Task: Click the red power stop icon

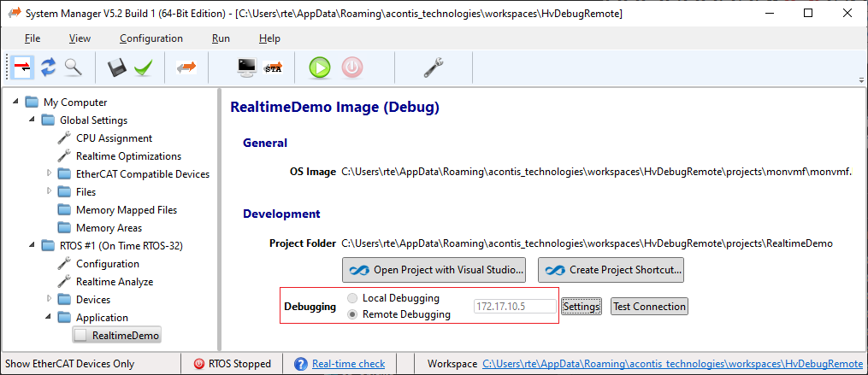Action: tap(352, 67)
